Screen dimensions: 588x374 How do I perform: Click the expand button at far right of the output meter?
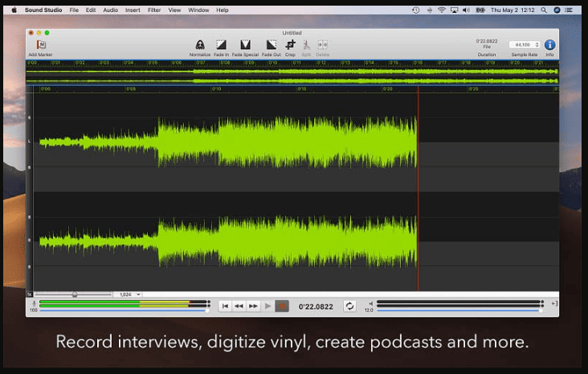click(x=554, y=303)
